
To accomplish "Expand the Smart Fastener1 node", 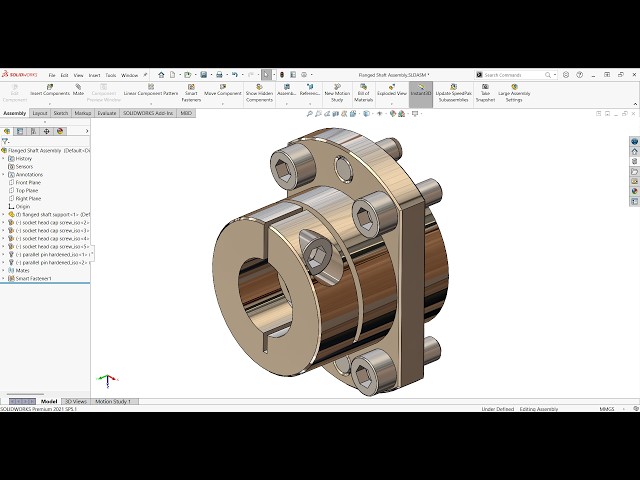I will tap(4, 278).
